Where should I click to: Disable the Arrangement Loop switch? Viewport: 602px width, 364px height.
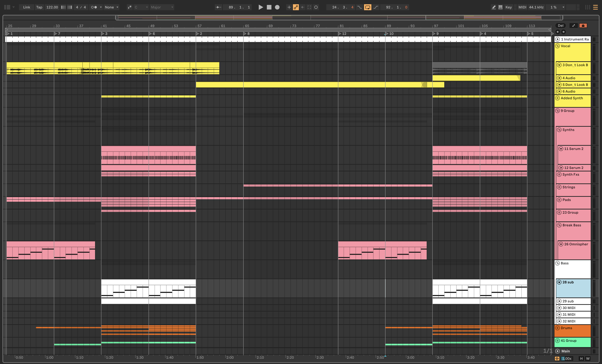[x=368, y=7]
